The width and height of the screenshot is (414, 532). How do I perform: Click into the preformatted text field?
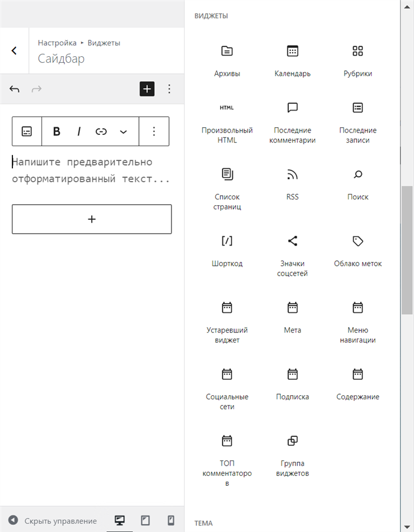(92, 170)
